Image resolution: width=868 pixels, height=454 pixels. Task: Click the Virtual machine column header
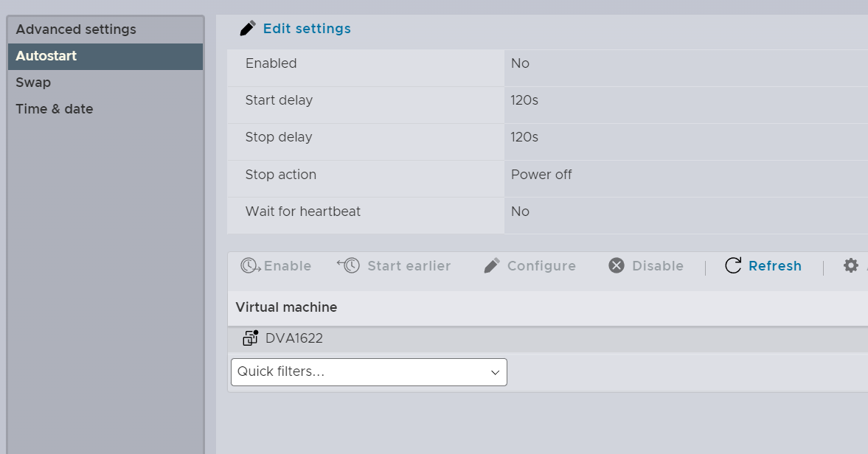(x=285, y=307)
